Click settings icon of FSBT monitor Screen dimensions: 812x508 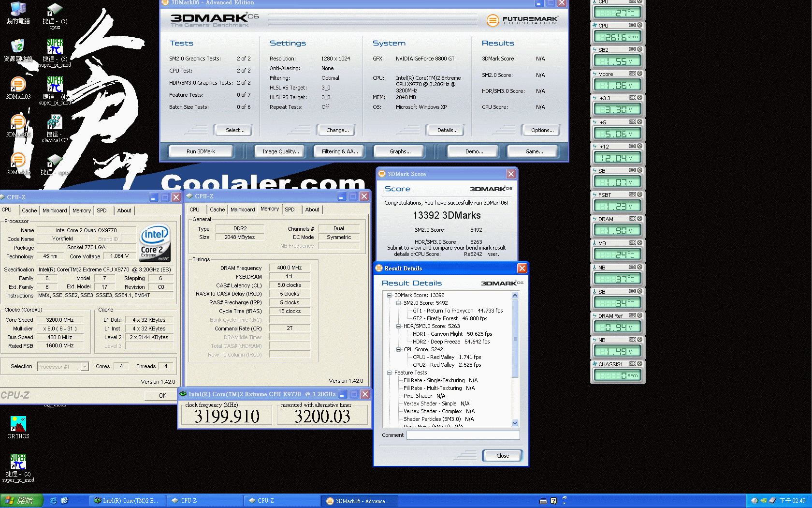pos(632,194)
